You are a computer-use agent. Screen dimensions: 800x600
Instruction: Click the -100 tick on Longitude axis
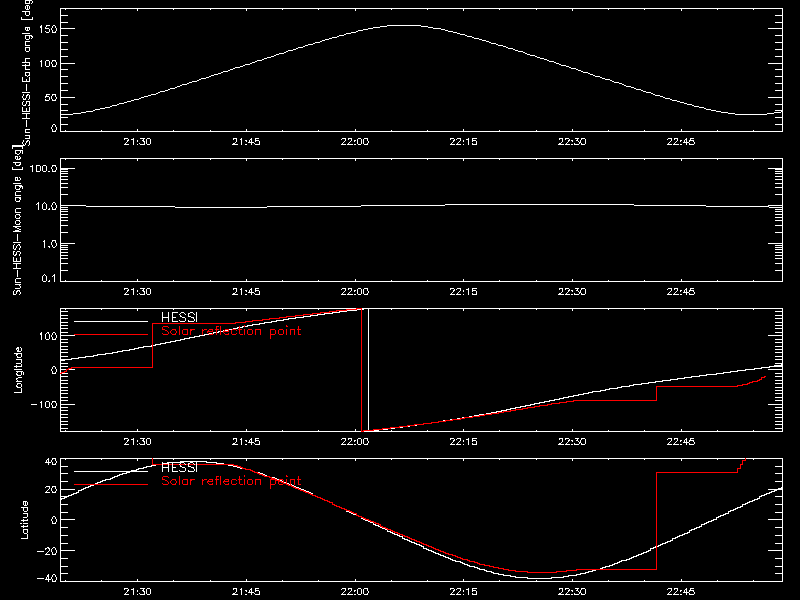click(44, 404)
